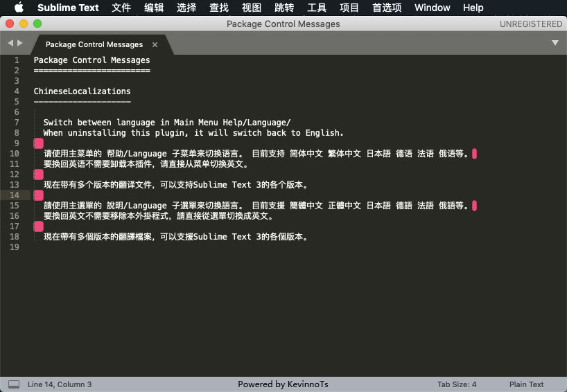
Task: Open the Help menu
Action: click(x=473, y=8)
